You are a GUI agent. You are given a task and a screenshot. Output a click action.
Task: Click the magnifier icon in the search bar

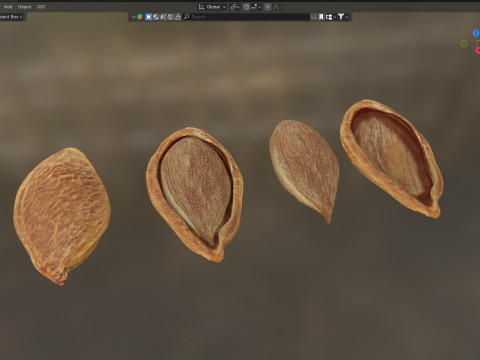point(187,16)
